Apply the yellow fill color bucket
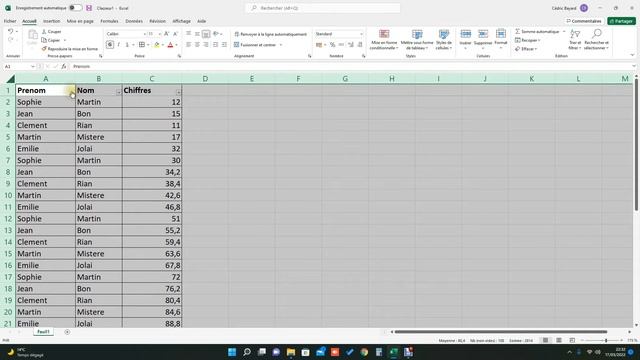The image size is (640, 360). [x=157, y=44]
